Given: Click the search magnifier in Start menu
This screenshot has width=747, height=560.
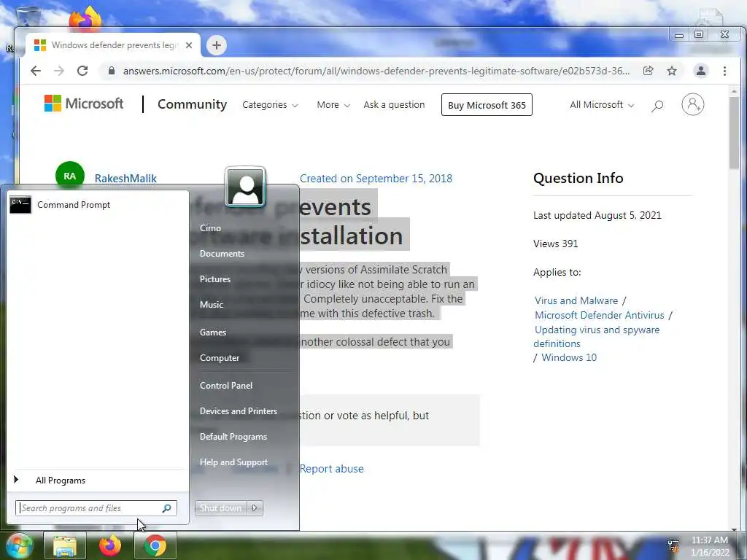Looking at the screenshot, I should 167,508.
